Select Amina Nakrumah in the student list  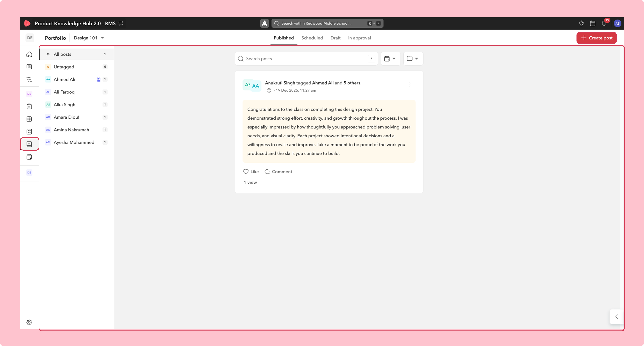(77, 130)
